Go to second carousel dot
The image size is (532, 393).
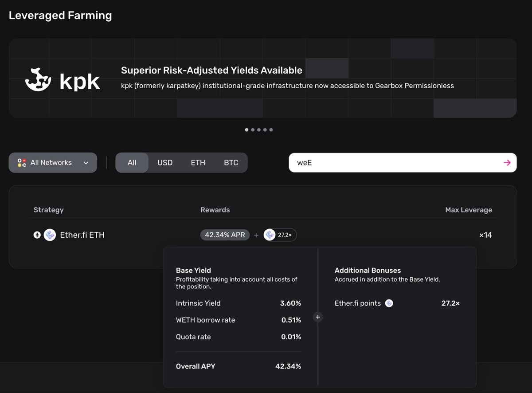(253, 130)
